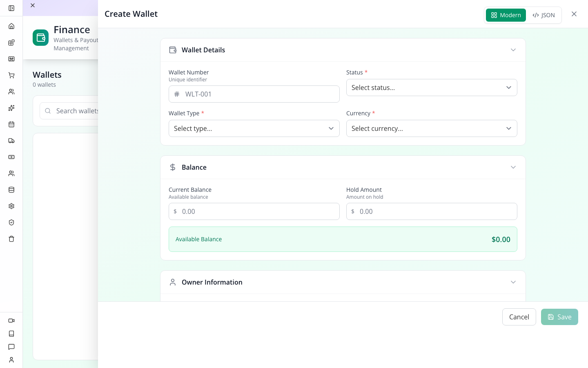
Task: Toggle the sidebar panel icon
Action: (x=11, y=8)
